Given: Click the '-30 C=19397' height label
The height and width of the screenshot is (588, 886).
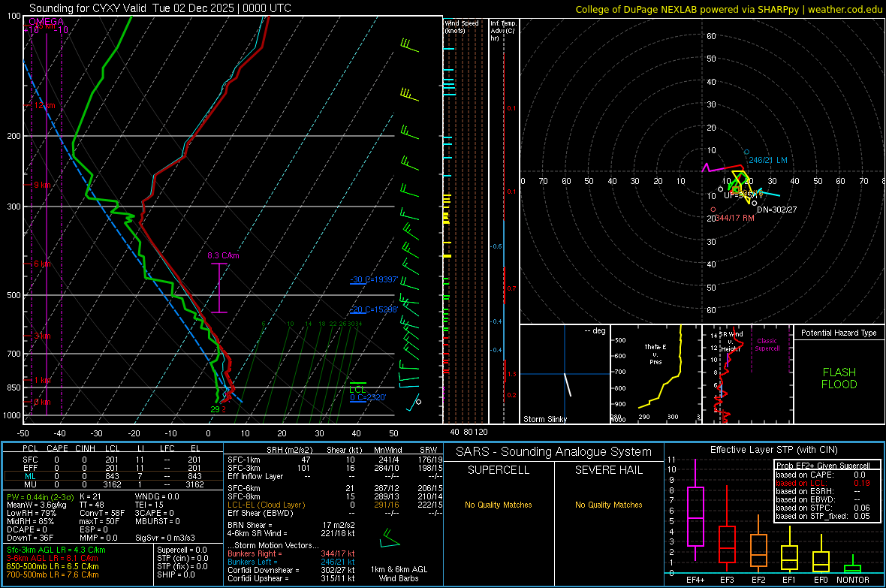Looking at the screenshot, I should pos(374,280).
